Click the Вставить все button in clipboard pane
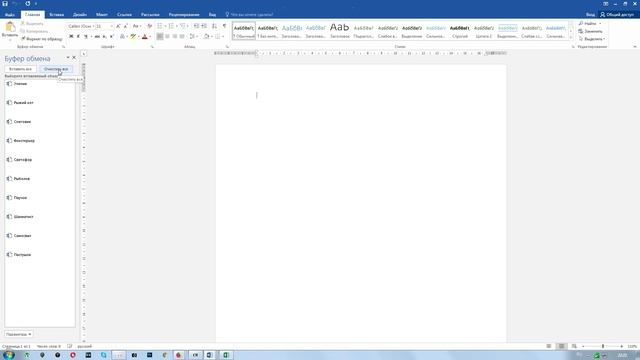This screenshot has width=640, height=360. tap(20, 69)
